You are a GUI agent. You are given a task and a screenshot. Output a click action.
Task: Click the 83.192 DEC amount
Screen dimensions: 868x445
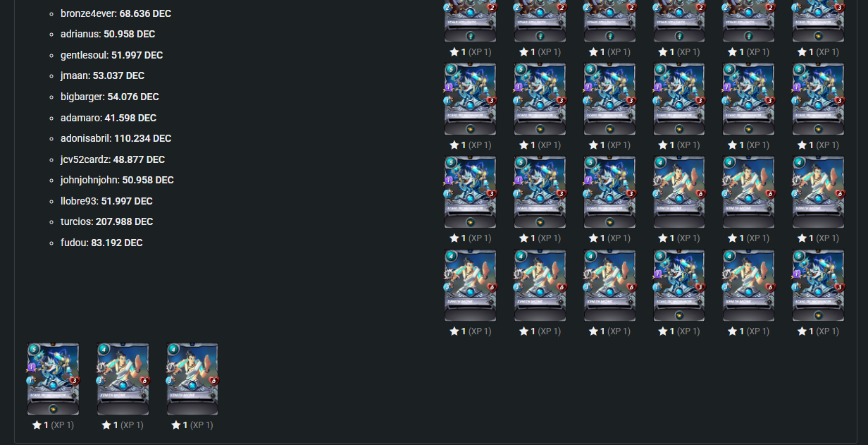click(117, 243)
